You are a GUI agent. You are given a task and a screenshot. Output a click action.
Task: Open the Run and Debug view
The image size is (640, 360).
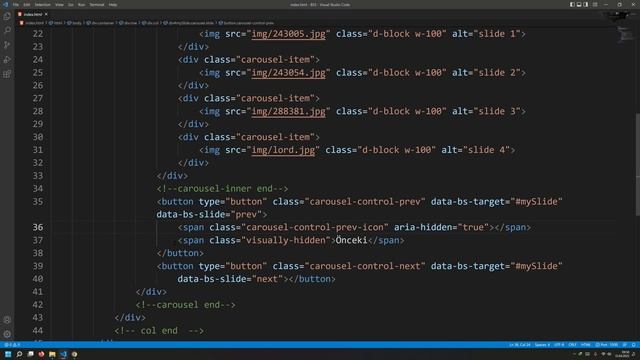coord(7,60)
